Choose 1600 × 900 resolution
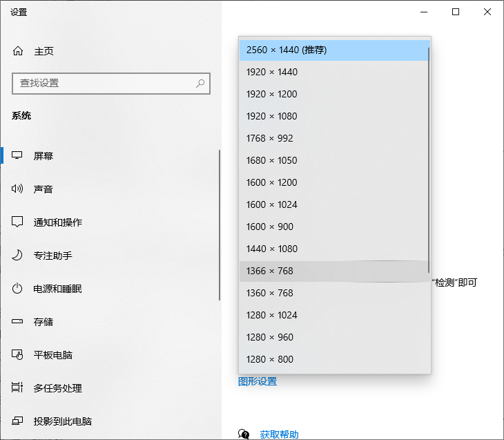The image size is (504, 440). (333, 227)
